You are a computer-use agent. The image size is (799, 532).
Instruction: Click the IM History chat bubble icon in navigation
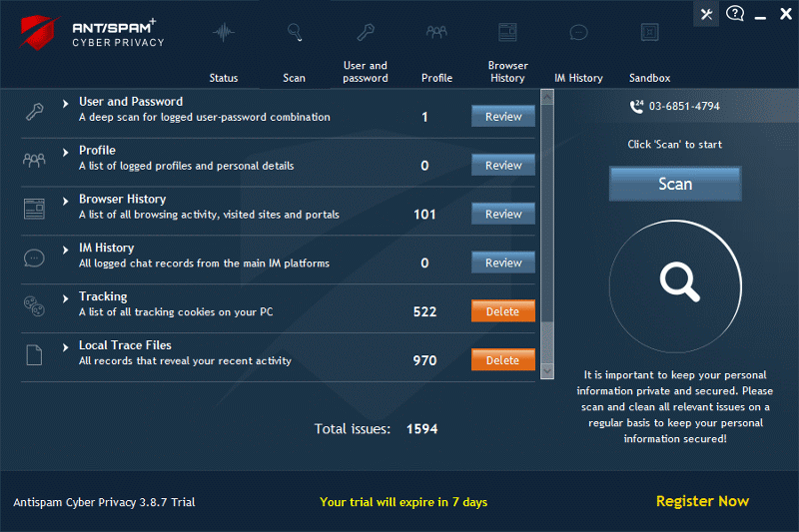tap(578, 33)
